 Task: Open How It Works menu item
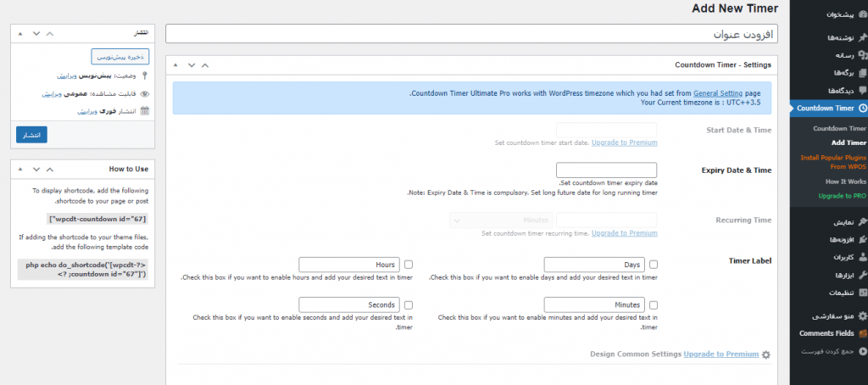click(x=845, y=181)
